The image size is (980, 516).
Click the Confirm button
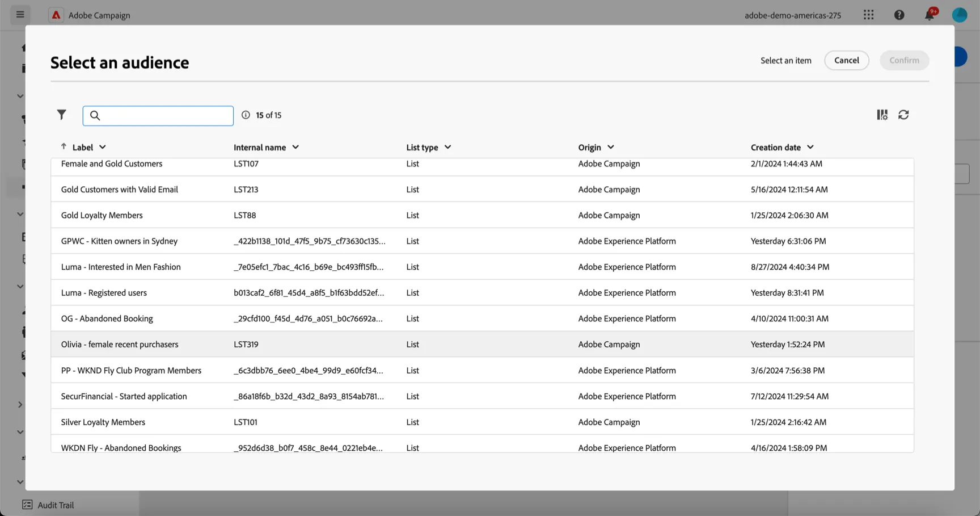tap(904, 60)
